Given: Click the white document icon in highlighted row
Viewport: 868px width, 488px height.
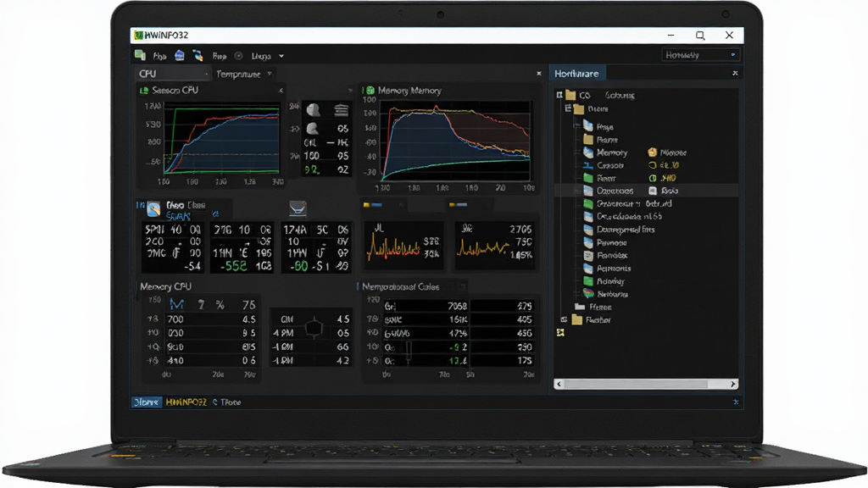Looking at the screenshot, I should click(653, 191).
